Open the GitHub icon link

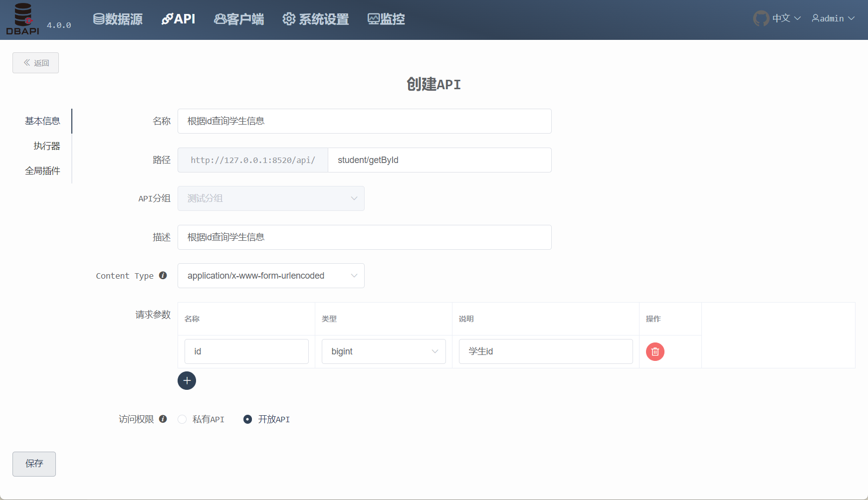click(x=761, y=18)
